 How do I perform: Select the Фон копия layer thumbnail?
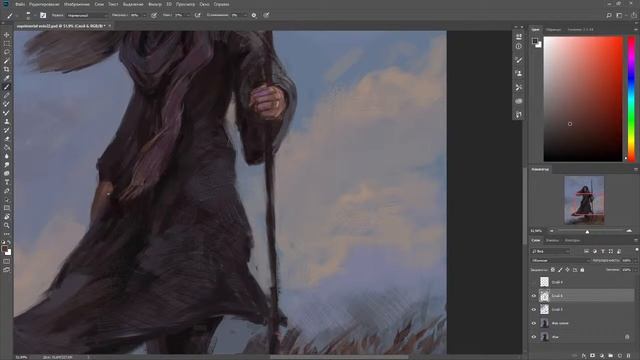tap(544, 323)
